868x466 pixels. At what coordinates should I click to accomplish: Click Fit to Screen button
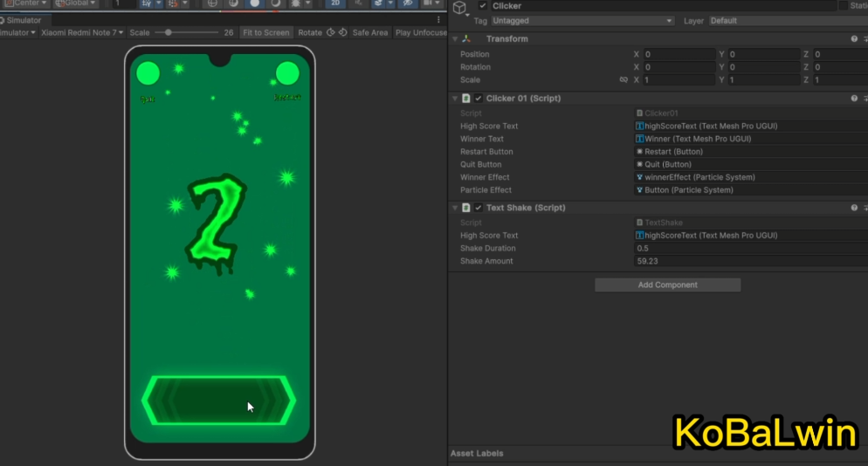click(265, 32)
